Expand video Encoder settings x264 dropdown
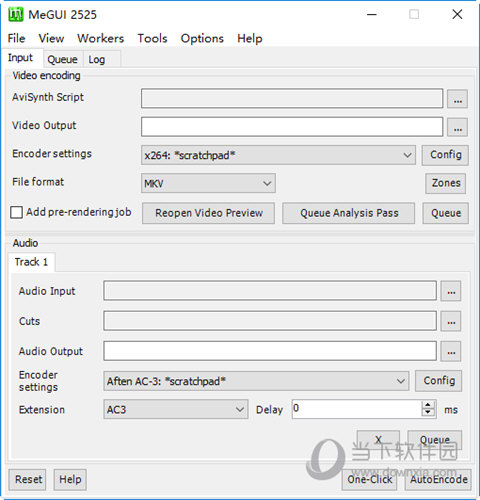480x500 pixels. (278, 155)
